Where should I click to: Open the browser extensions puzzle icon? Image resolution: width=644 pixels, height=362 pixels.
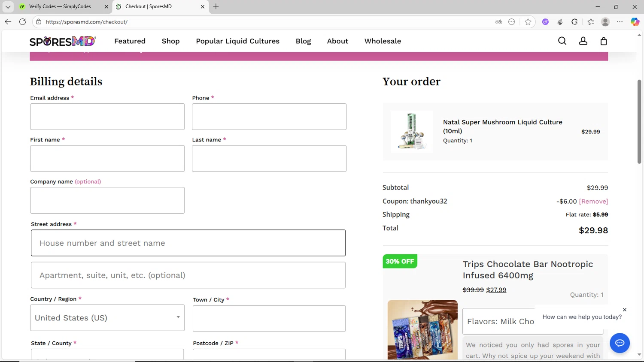coord(574,22)
